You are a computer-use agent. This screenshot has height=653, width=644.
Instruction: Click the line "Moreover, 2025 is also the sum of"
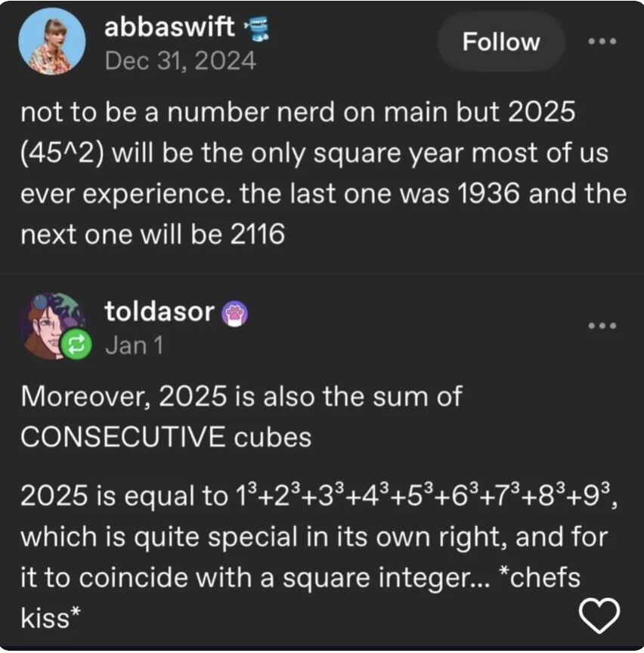(x=240, y=395)
